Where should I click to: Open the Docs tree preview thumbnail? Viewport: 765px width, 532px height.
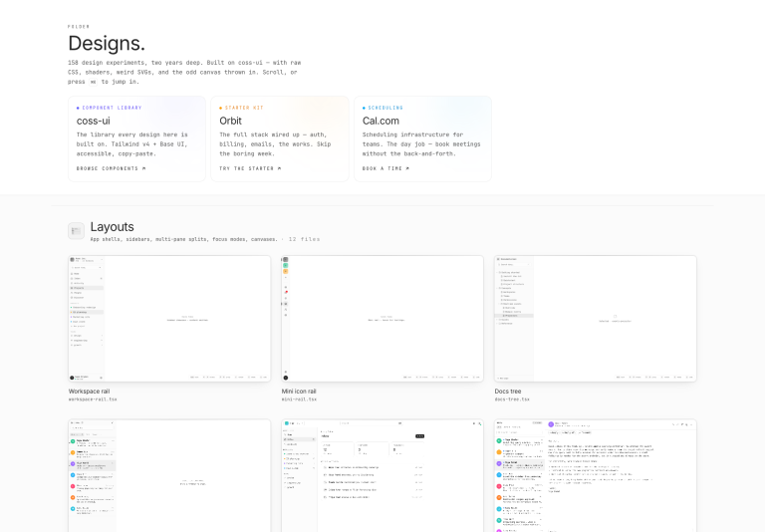(596, 318)
